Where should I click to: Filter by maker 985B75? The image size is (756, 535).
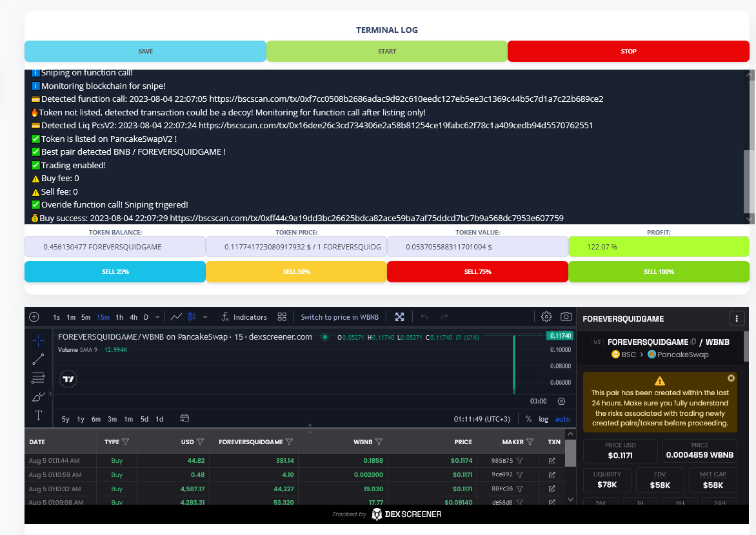pos(520,461)
